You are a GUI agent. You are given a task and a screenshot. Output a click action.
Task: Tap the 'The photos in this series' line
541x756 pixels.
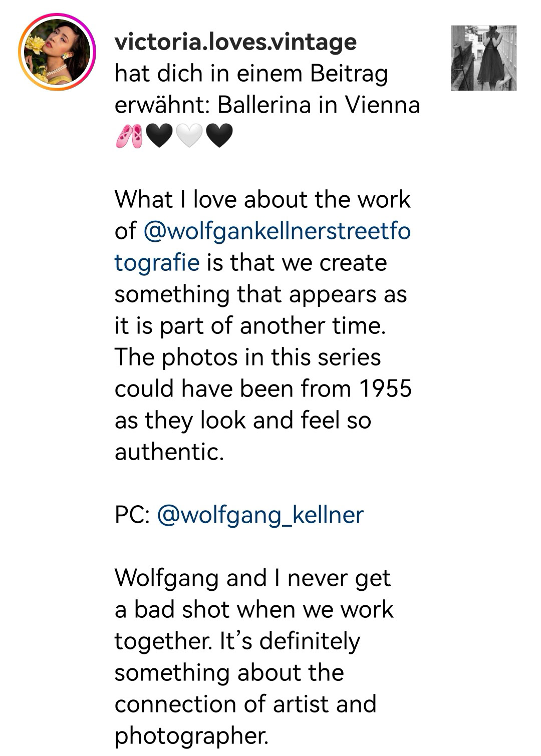(247, 357)
